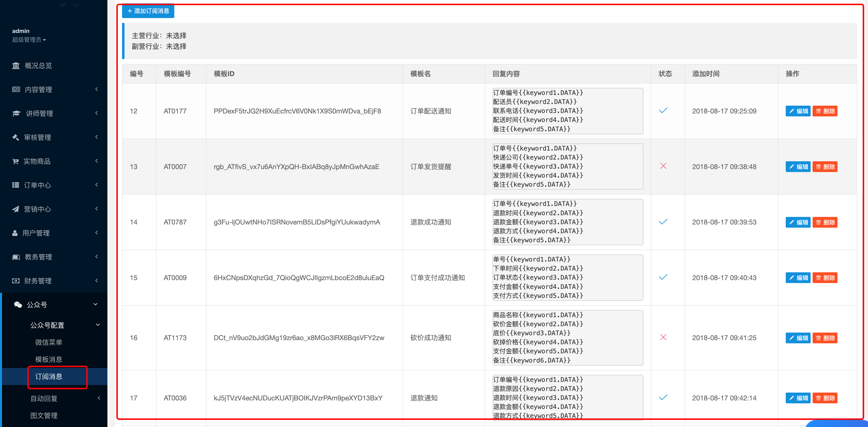Click reply content box of 订单配送通知

click(568, 111)
